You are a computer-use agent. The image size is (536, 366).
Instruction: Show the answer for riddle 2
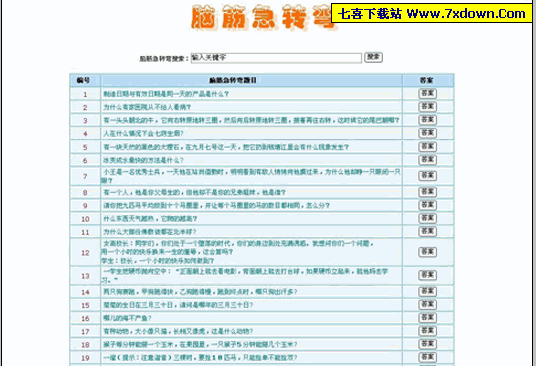(x=427, y=107)
